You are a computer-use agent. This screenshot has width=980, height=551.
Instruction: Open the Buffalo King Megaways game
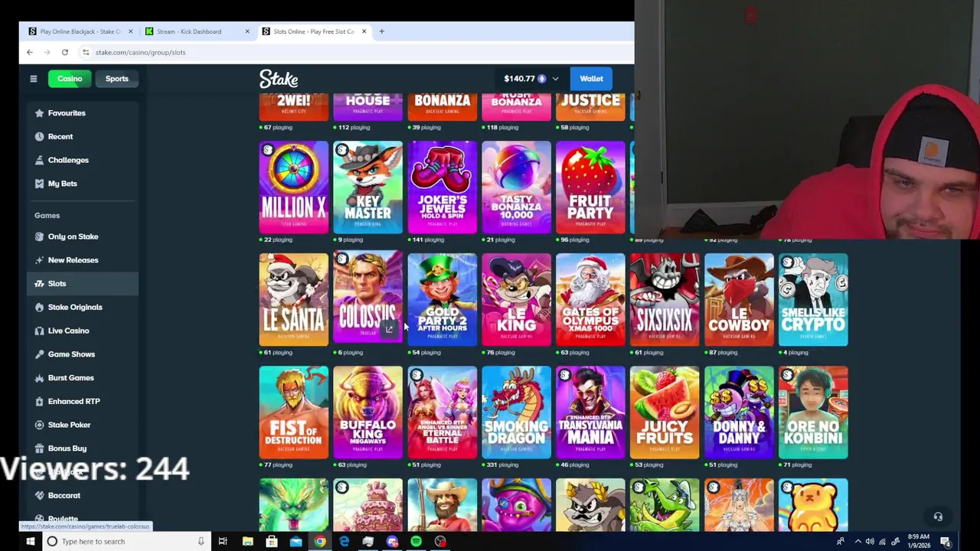click(368, 412)
